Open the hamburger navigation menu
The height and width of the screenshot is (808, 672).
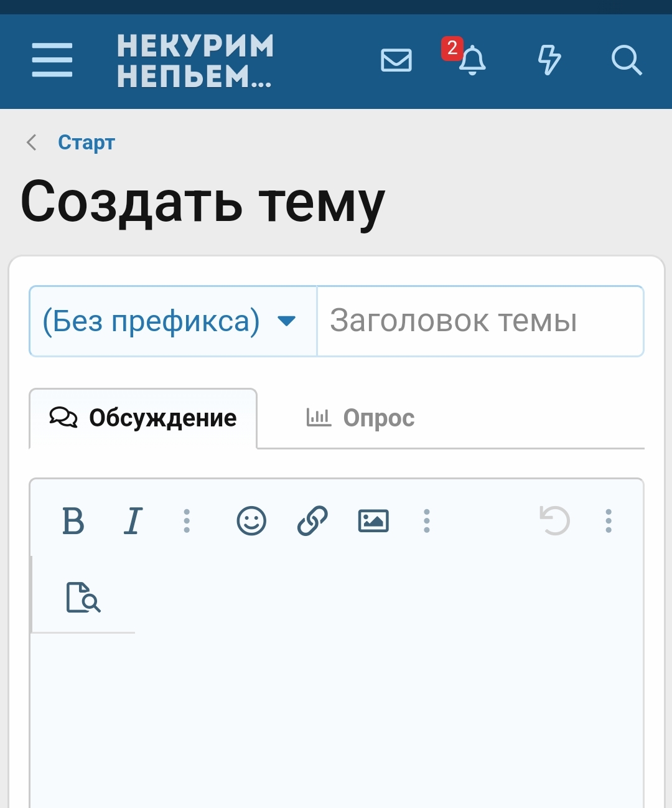click(52, 60)
